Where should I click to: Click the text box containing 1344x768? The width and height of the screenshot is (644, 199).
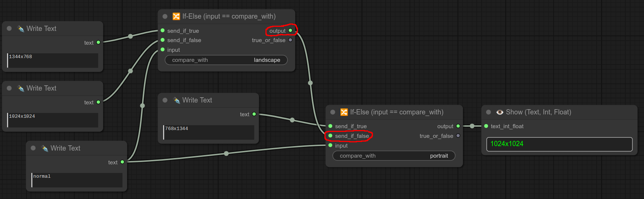(x=53, y=60)
